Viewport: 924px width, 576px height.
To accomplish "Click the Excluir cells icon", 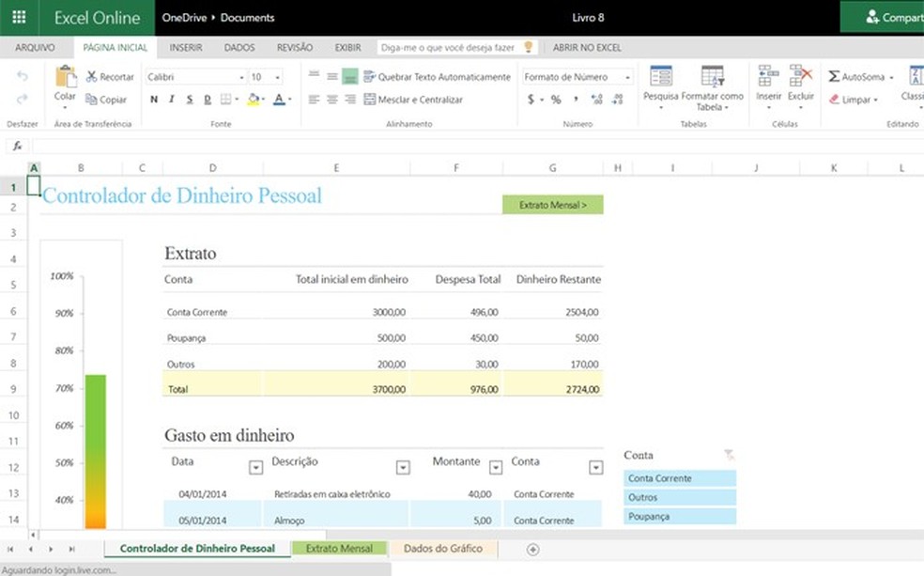I will click(800, 77).
